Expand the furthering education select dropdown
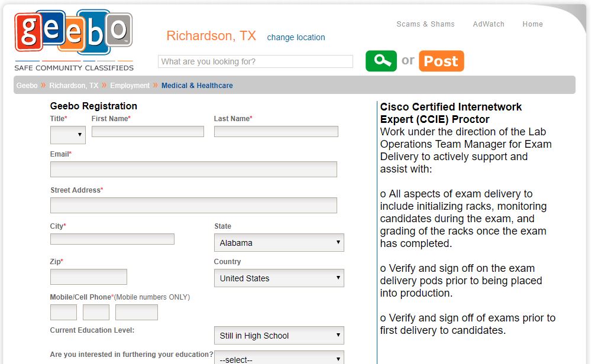Viewport: 601px width, 364px height. coord(279,358)
